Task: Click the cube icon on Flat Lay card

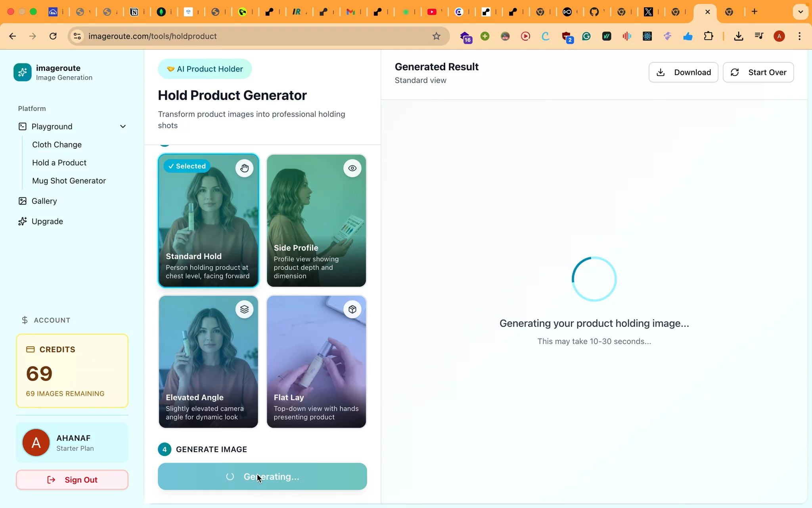Action: click(x=352, y=309)
